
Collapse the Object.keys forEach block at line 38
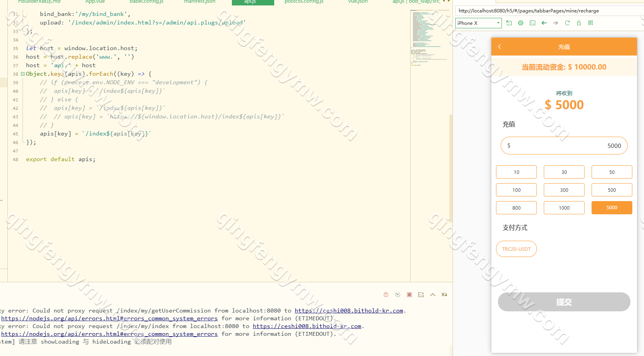click(x=23, y=74)
